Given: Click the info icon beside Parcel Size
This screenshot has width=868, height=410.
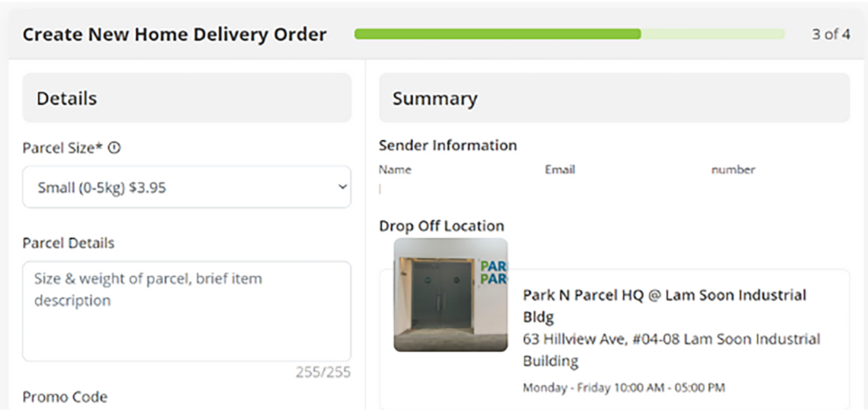Looking at the screenshot, I should tap(114, 148).
